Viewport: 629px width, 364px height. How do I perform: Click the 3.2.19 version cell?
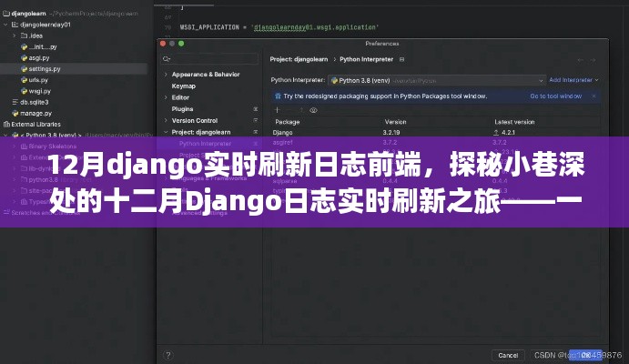[x=391, y=132]
